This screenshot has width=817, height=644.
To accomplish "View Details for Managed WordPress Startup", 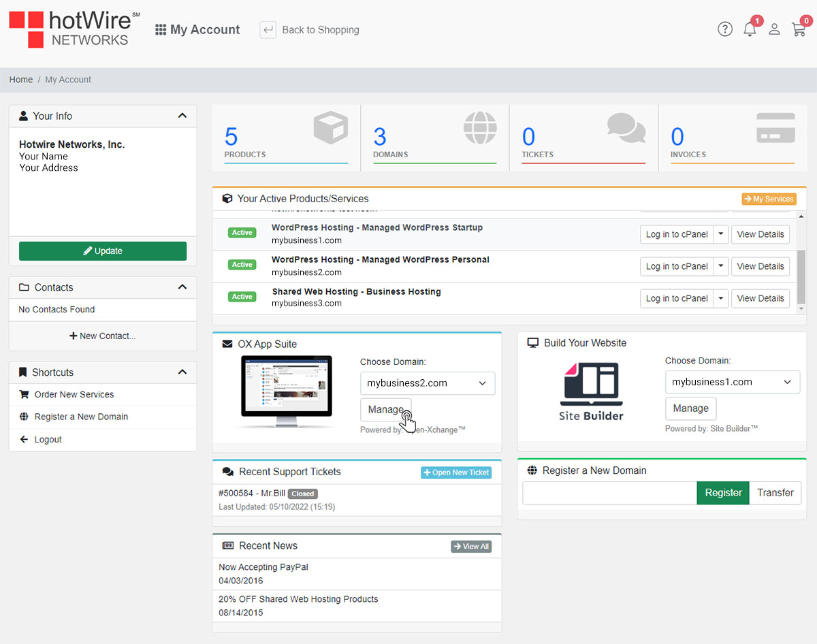I will (760, 234).
